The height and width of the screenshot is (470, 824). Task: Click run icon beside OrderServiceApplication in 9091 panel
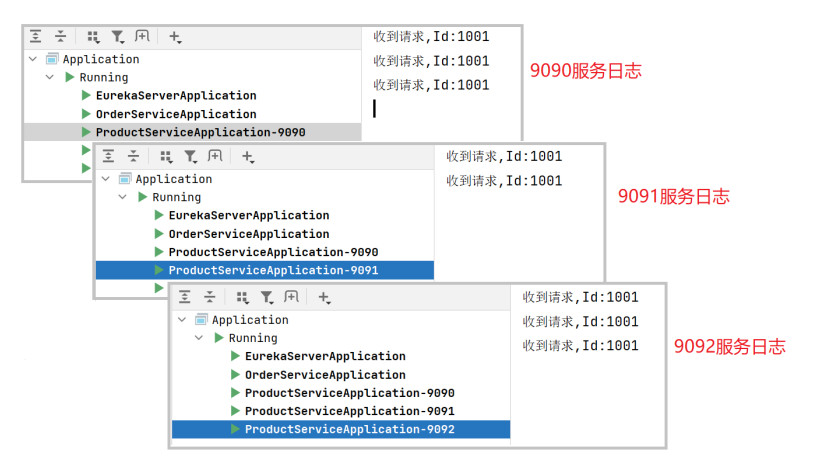pos(159,233)
